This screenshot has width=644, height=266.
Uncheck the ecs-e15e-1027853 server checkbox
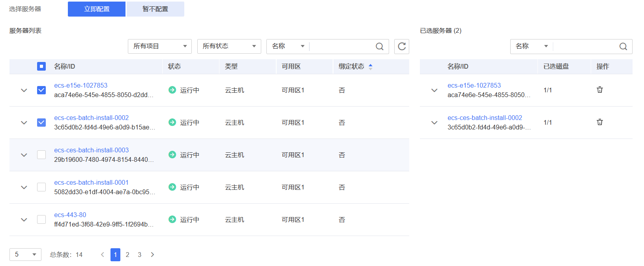41,90
